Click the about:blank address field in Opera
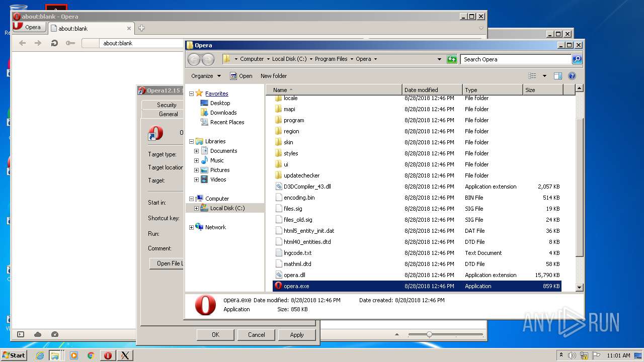 pos(141,43)
